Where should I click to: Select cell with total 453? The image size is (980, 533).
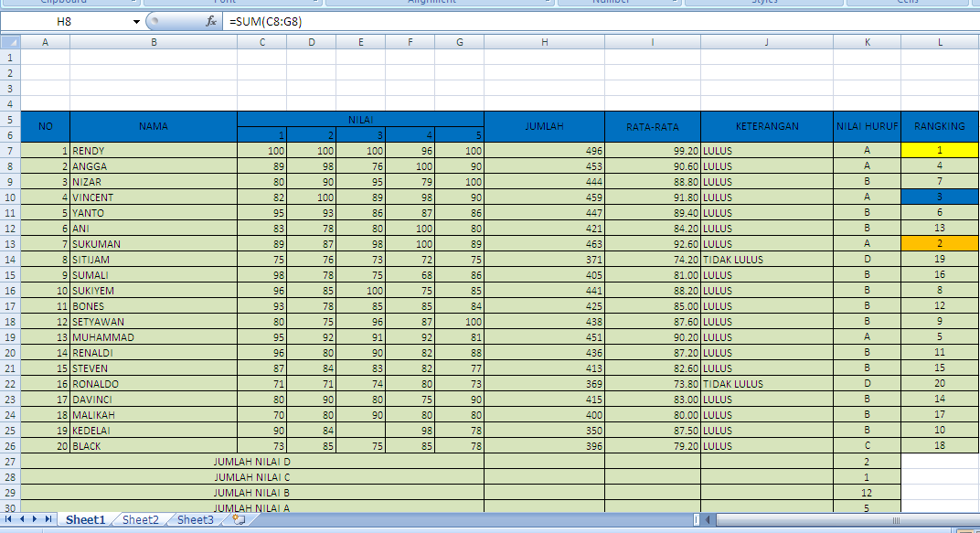pos(544,166)
